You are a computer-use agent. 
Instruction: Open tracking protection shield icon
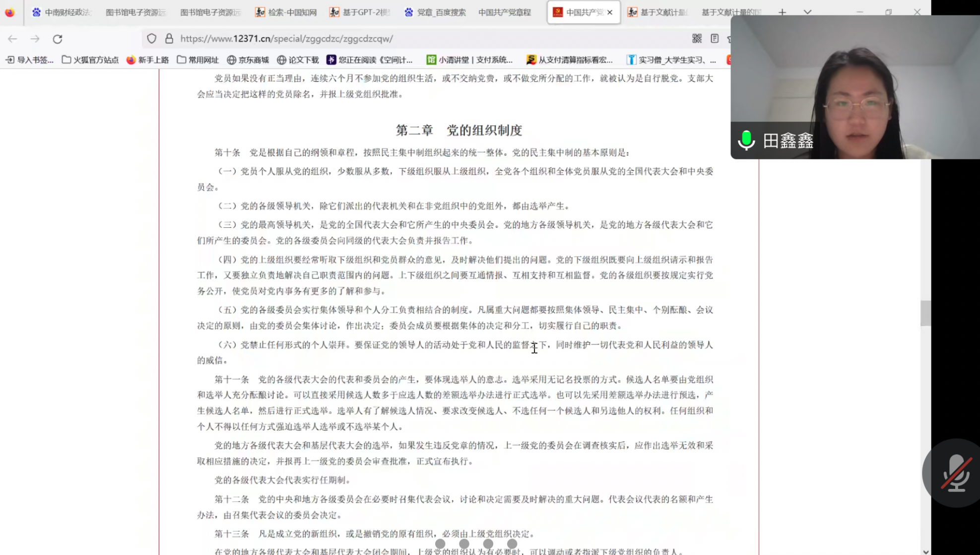click(x=152, y=38)
